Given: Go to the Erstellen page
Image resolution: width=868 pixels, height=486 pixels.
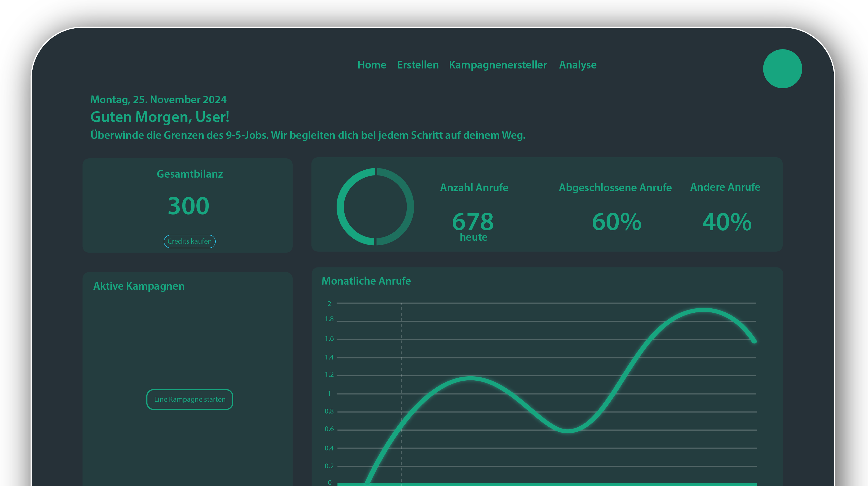Looking at the screenshot, I should (x=418, y=65).
